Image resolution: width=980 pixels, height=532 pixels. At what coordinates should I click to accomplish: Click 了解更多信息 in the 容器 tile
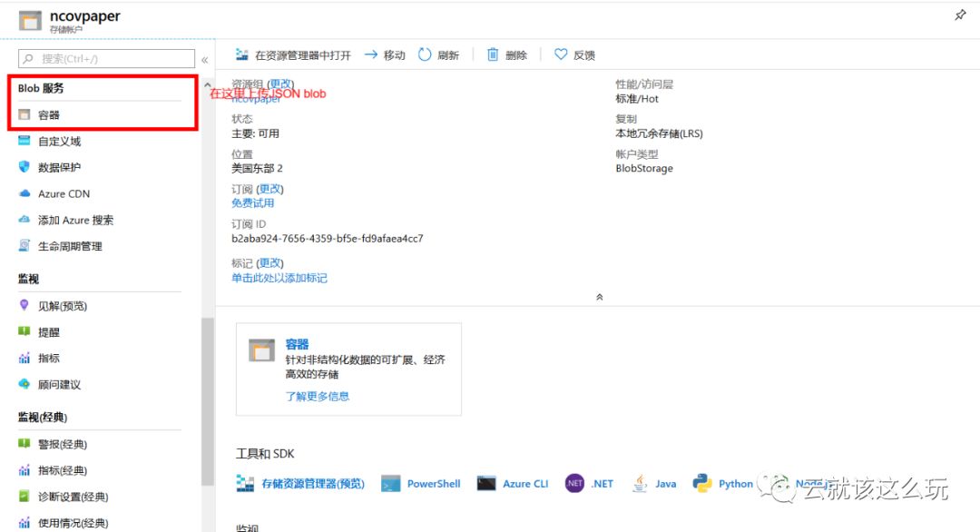click(318, 397)
